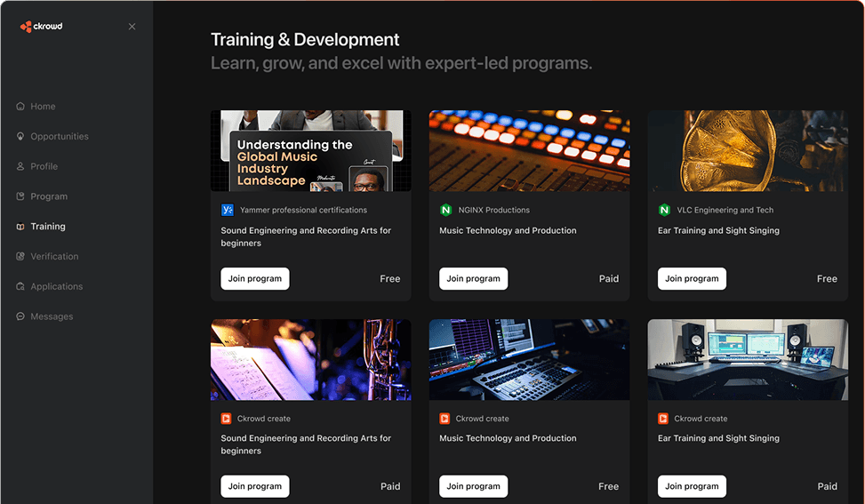Join the VLC Ear Training program

692,278
